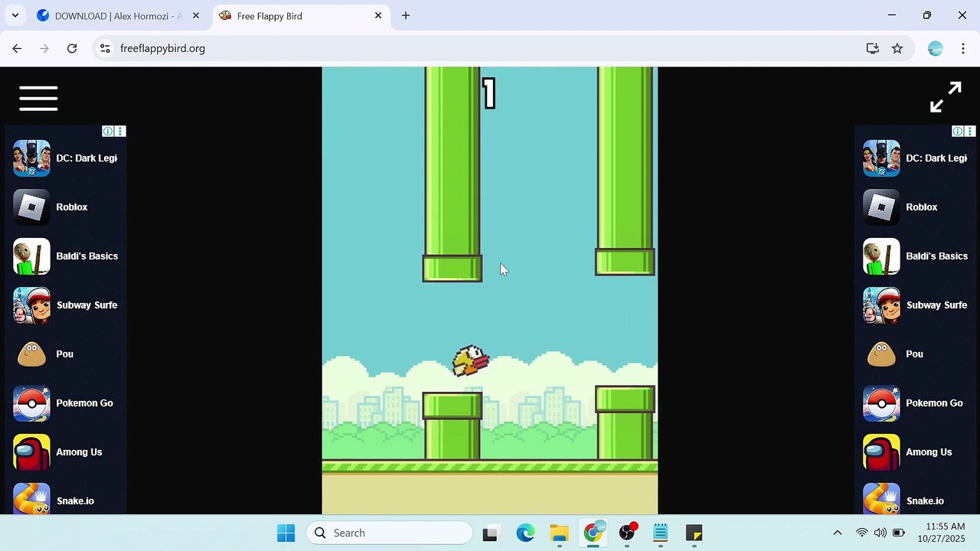Viewport: 980px width, 551px height.
Task: Click the install app icon in address bar
Action: [872, 48]
